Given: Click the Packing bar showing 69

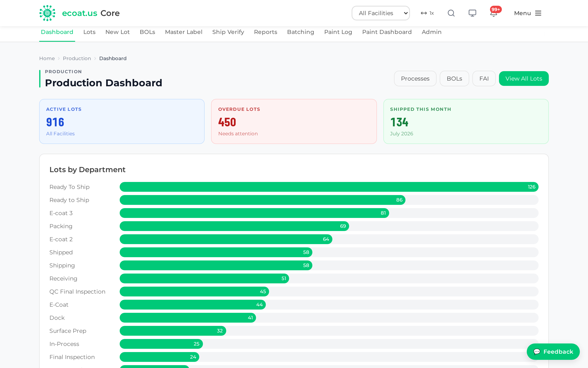Looking at the screenshot, I should 234,226.
